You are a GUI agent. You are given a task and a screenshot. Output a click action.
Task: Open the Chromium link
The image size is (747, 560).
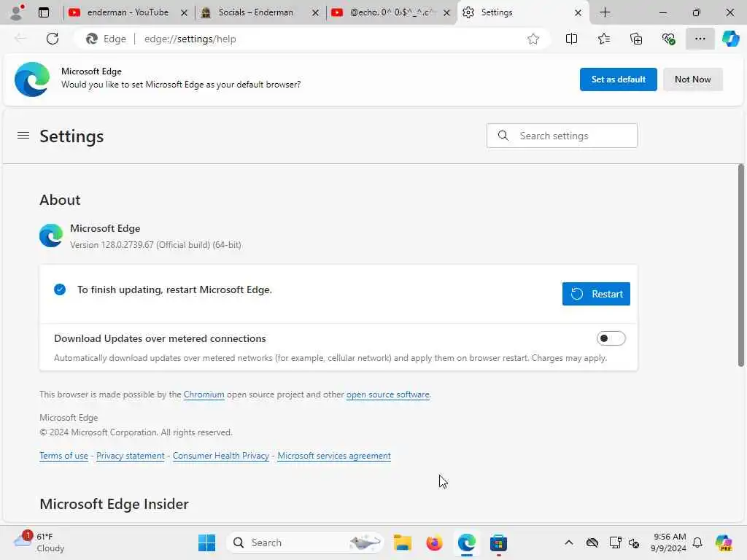(x=204, y=394)
